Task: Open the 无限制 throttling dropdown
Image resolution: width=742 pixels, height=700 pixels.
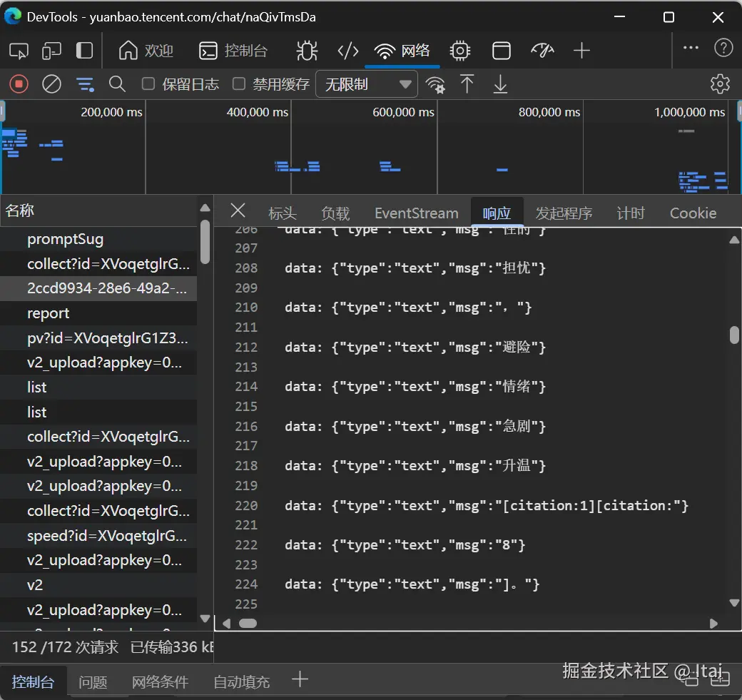Action: point(367,84)
